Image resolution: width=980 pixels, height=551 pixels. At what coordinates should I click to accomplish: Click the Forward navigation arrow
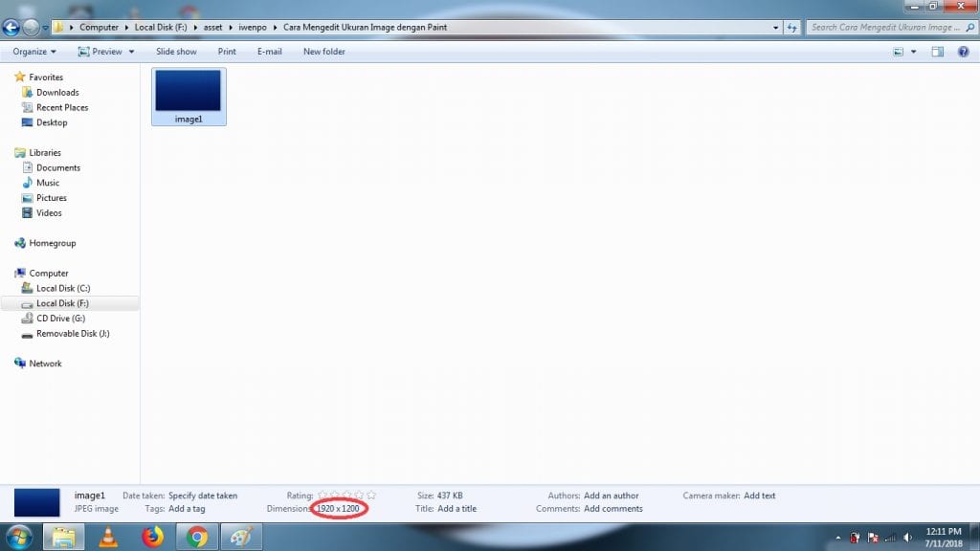(x=30, y=27)
